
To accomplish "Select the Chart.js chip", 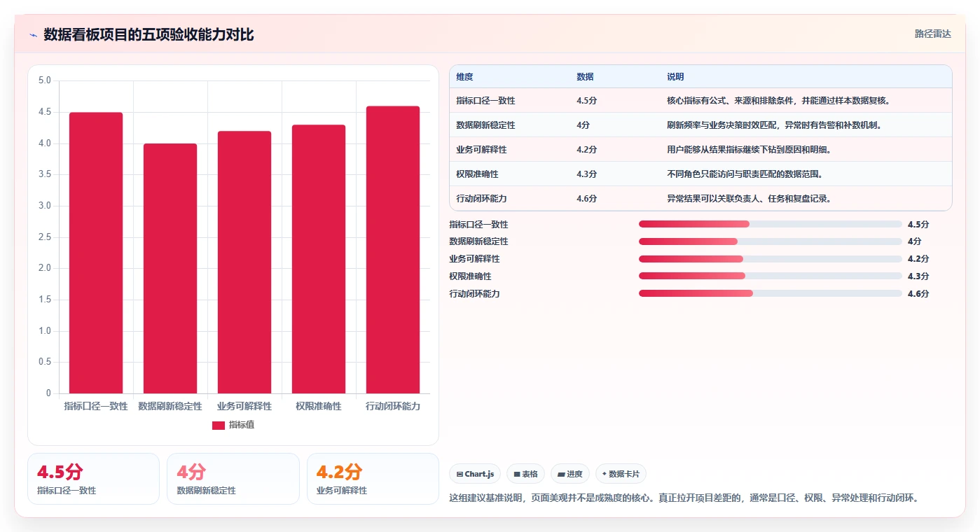I will (475, 474).
